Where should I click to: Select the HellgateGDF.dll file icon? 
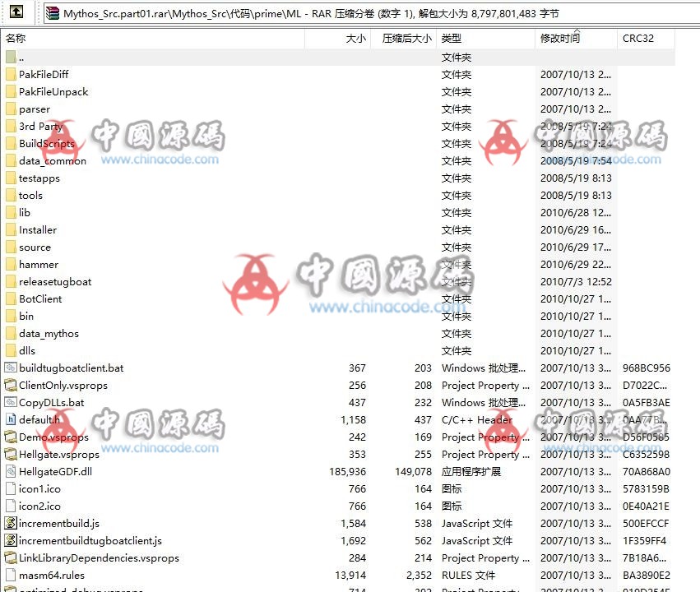click(x=11, y=472)
